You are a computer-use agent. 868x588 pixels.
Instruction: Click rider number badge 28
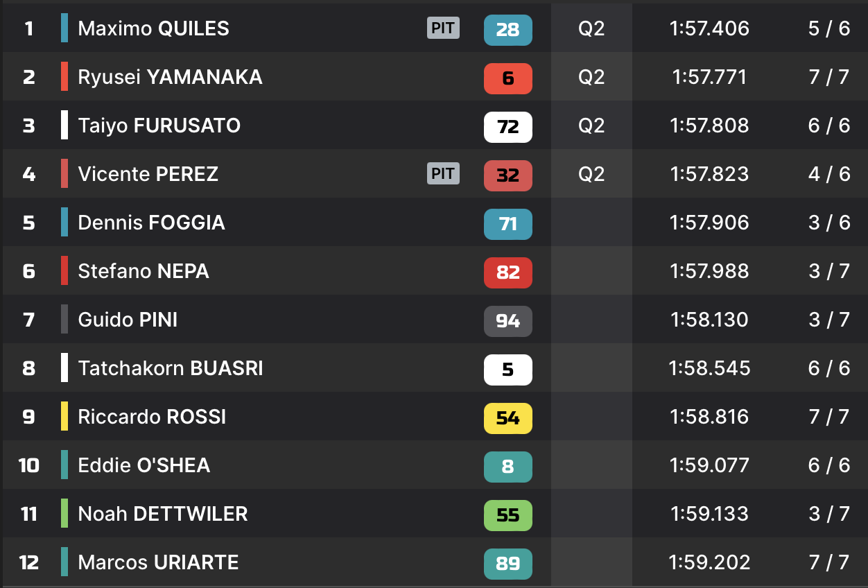pos(507,29)
